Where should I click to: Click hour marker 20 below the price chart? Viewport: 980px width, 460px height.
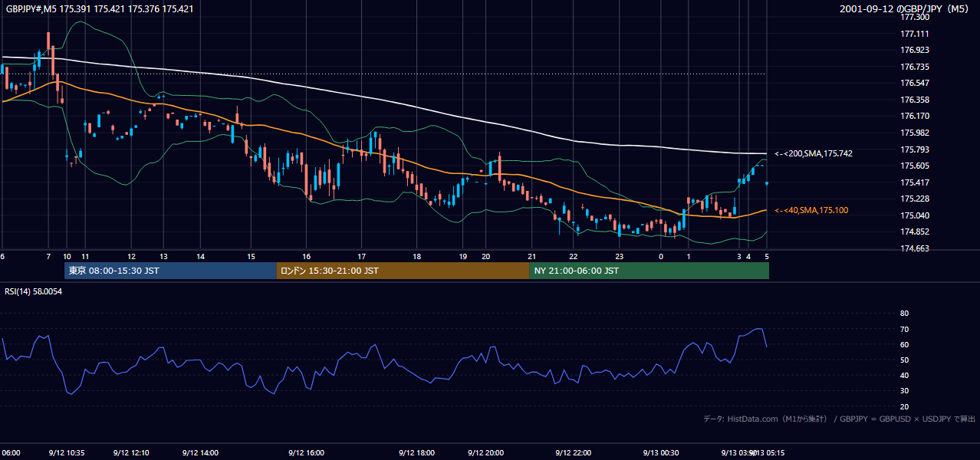[x=485, y=256]
